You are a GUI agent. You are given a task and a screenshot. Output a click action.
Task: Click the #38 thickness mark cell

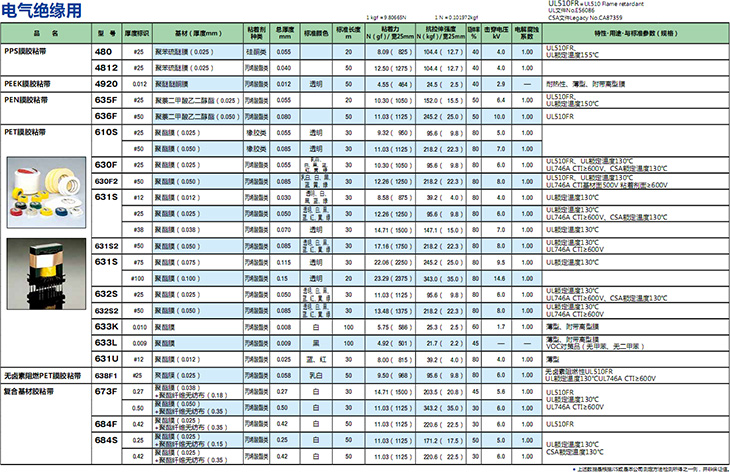(138, 230)
